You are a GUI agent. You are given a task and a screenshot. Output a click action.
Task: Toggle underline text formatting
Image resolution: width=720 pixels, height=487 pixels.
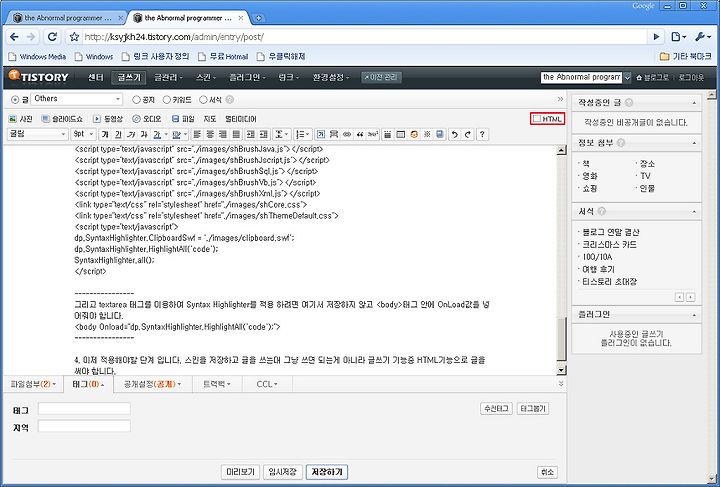pyautogui.click(x=118, y=134)
